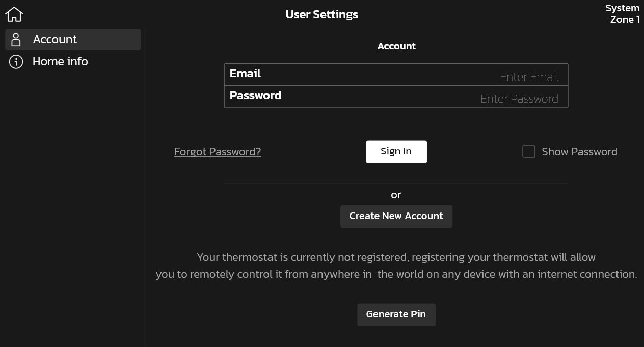Click the info circle icon in sidebar

coord(16,62)
